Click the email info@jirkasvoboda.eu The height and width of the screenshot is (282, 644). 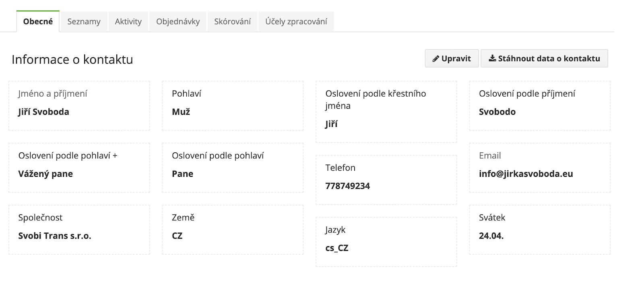pos(526,174)
